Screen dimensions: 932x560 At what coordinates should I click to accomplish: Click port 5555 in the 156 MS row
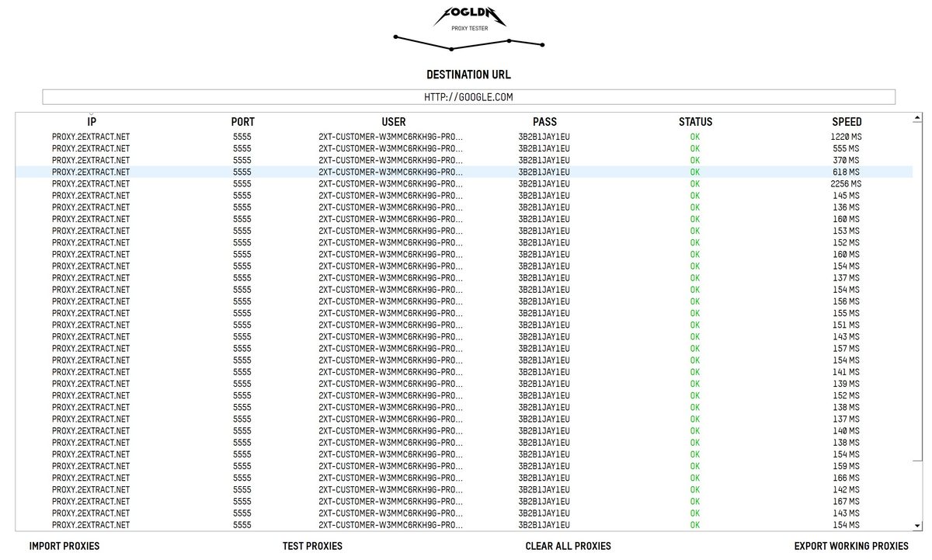(x=242, y=301)
